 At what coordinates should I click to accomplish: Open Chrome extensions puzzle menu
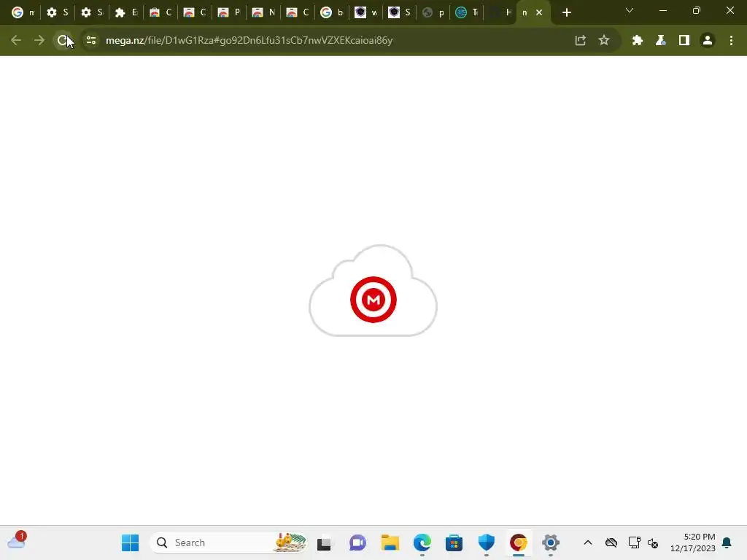[x=638, y=41]
